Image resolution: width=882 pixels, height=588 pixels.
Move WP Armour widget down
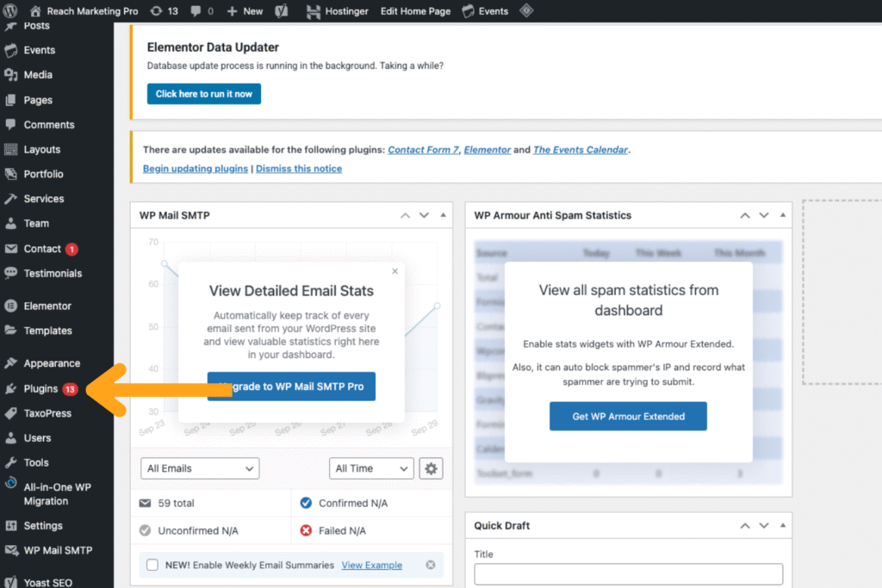(x=764, y=215)
